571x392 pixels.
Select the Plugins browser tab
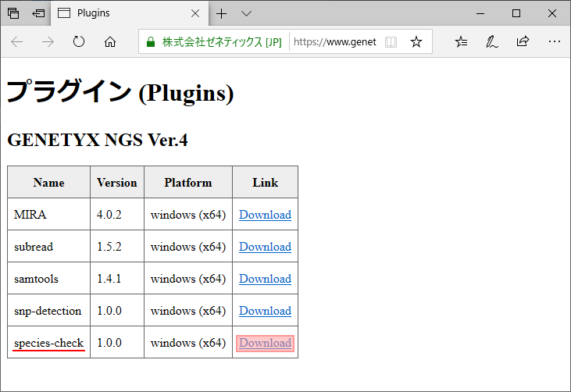click(x=130, y=13)
